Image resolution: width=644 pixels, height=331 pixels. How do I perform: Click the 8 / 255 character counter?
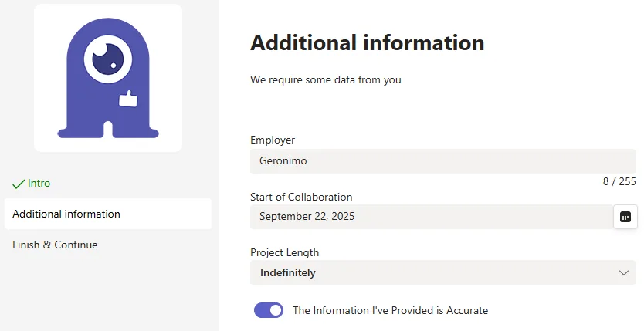click(619, 181)
